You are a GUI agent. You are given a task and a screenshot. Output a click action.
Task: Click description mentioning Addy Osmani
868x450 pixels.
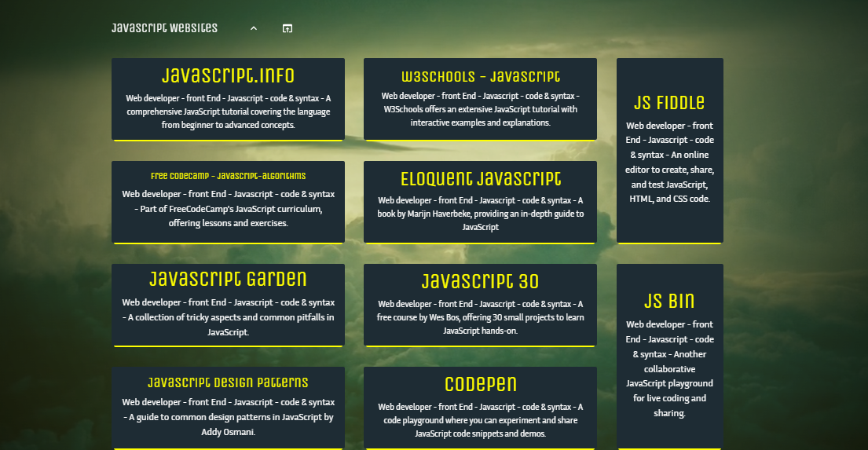228,417
